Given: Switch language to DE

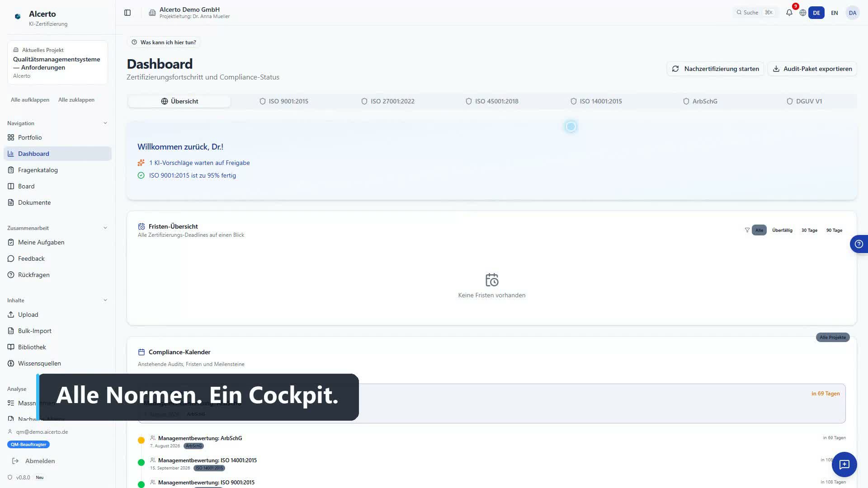Looking at the screenshot, I should pyautogui.click(x=816, y=13).
